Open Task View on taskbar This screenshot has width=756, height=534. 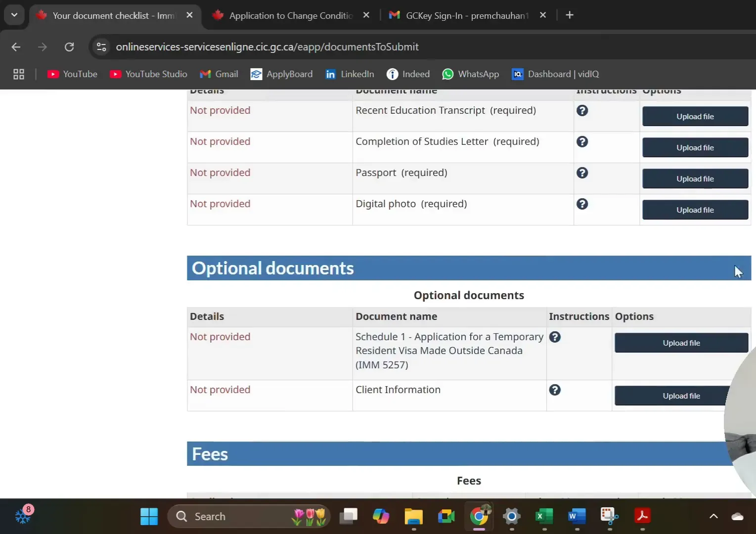pyautogui.click(x=349, y=517)
